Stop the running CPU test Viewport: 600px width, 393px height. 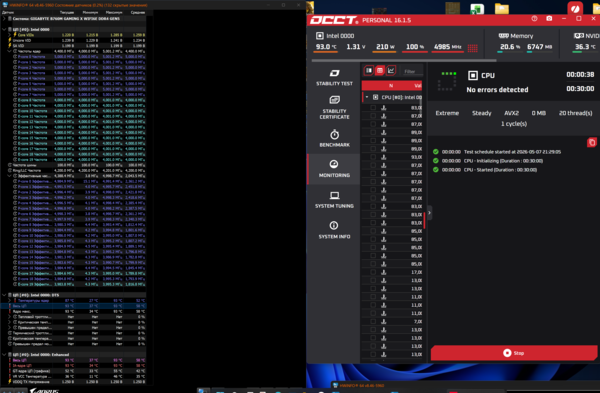pyautogui.click(x=514, y=353)
